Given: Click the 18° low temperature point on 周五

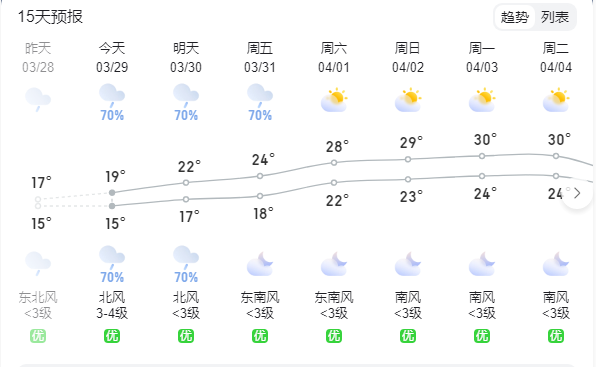Looking at the screenshot, I should 260,196.
